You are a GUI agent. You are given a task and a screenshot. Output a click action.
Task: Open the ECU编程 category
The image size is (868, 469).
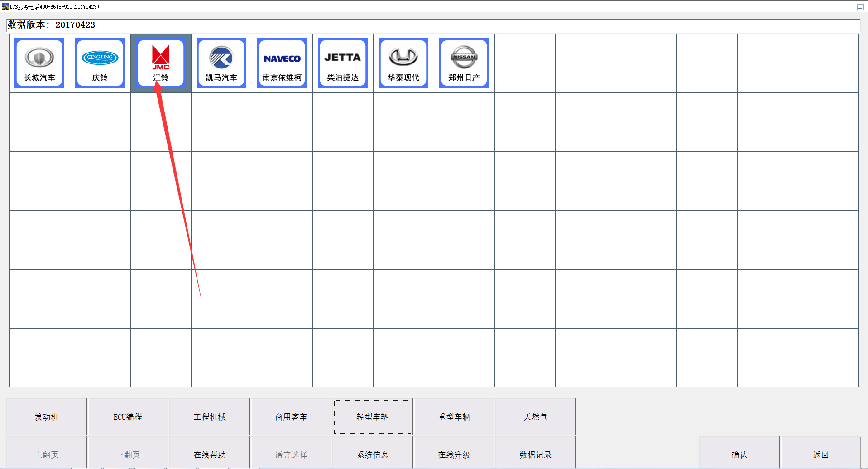tap(128, 417)
